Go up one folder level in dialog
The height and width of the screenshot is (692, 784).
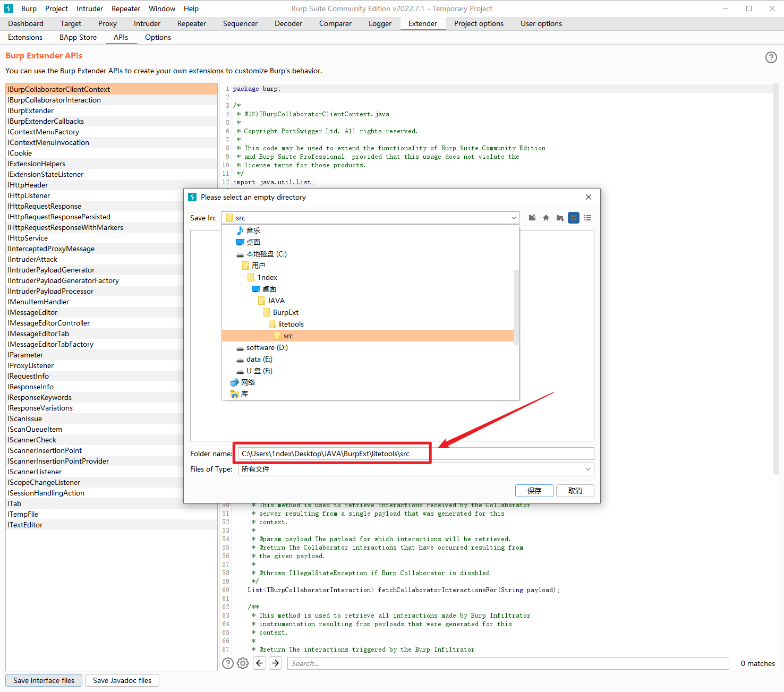tap(532, 218)
